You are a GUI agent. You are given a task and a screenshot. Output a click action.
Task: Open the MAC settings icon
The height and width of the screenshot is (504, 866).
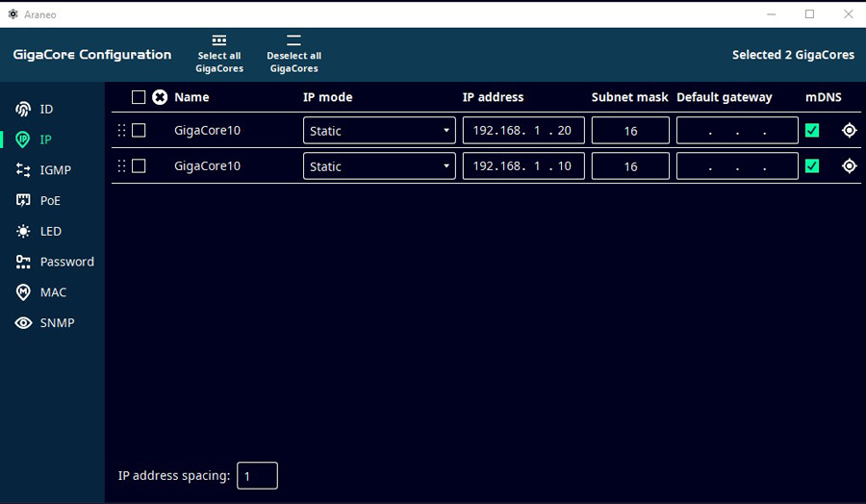23,292
